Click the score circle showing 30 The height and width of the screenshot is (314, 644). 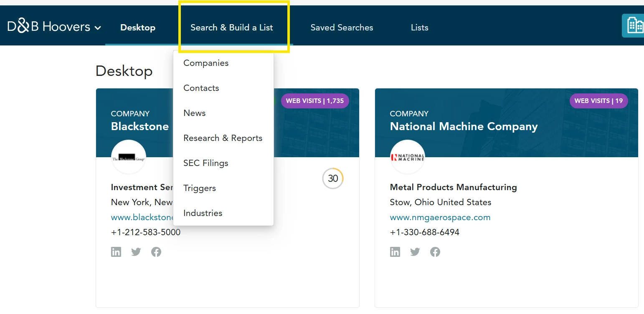(x=333, y=178)
